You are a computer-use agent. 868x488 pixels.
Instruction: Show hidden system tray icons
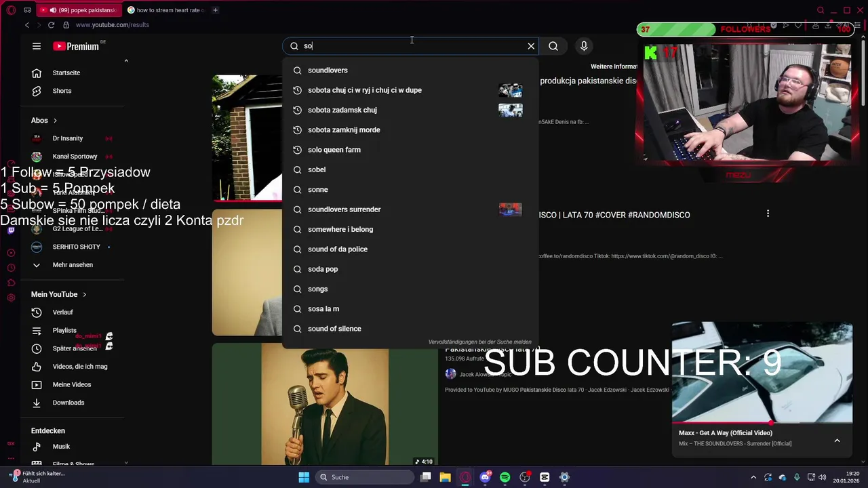click(753, 477)
